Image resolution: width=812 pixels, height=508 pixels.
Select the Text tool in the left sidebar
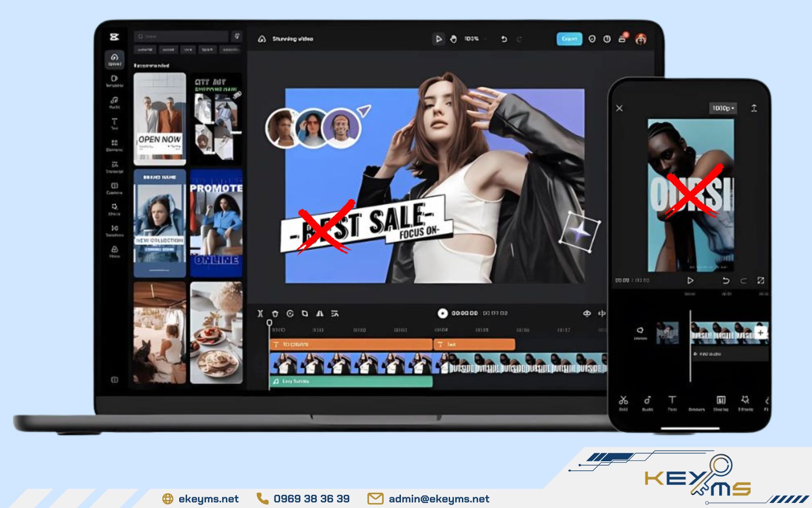[x=114, y=123]
